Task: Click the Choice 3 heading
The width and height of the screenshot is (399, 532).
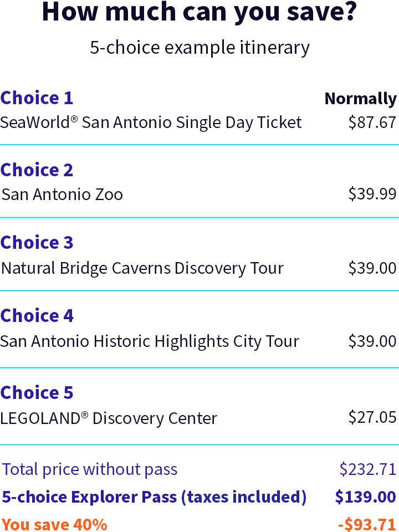Action: [37, 243]
